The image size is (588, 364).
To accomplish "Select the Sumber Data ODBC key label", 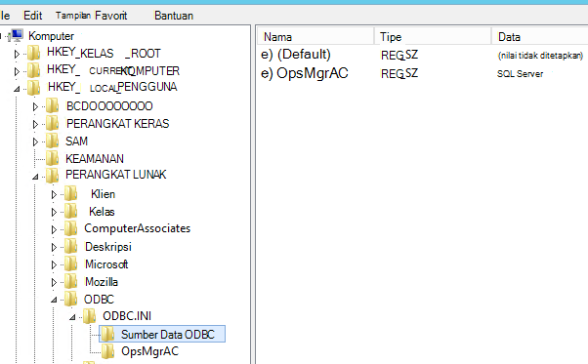I will (168, 334).
